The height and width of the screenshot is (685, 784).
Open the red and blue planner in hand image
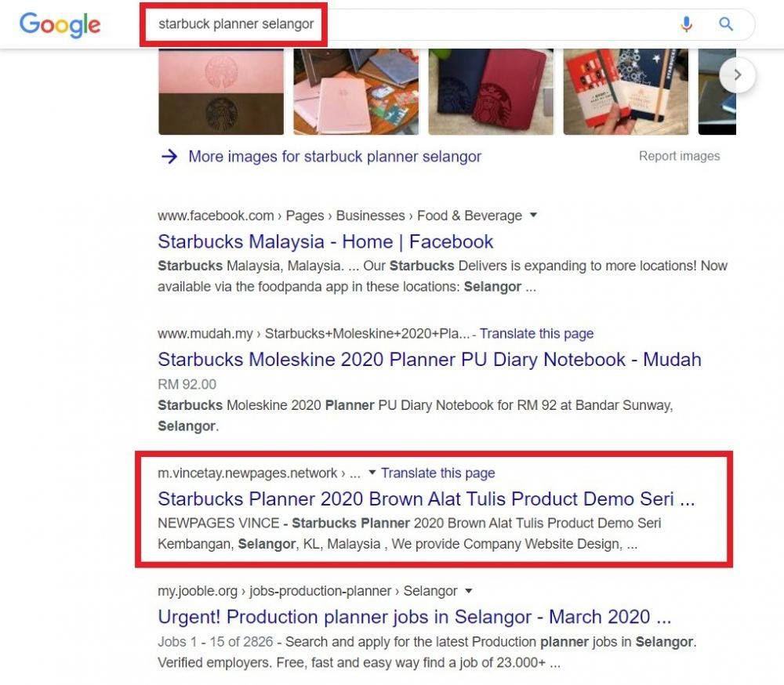626,92
